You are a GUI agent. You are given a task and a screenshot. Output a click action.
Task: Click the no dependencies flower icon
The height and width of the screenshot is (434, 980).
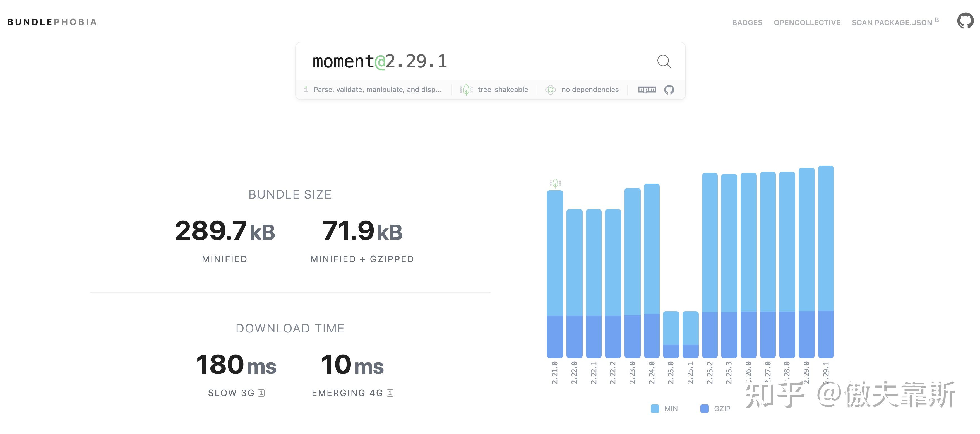[x=550, y=90]
